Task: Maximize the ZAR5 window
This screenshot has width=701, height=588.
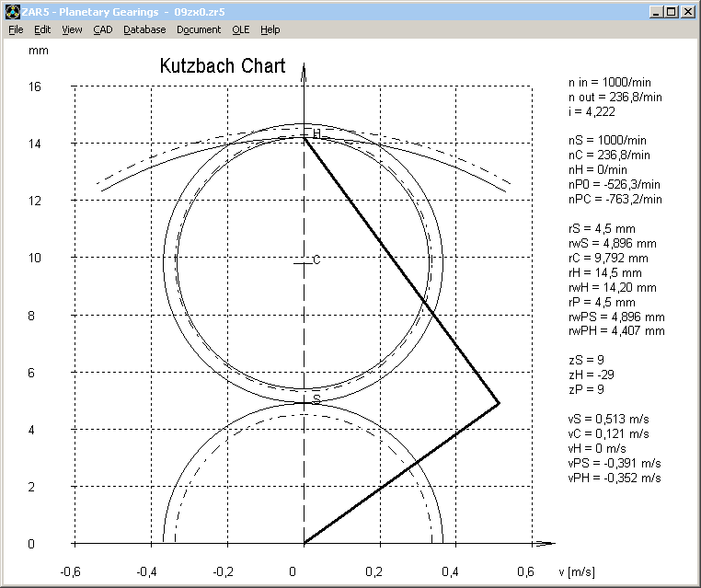Action: [672, 12]
